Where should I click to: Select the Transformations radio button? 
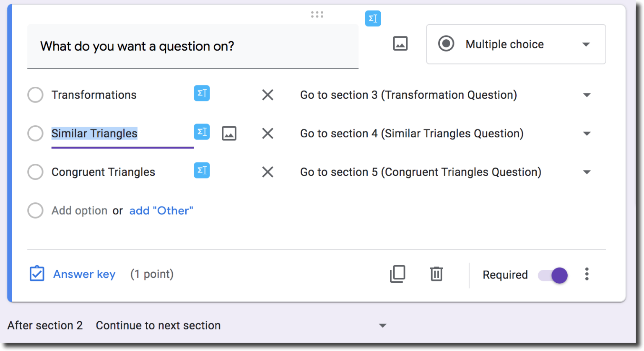click(x=35, y=95)
